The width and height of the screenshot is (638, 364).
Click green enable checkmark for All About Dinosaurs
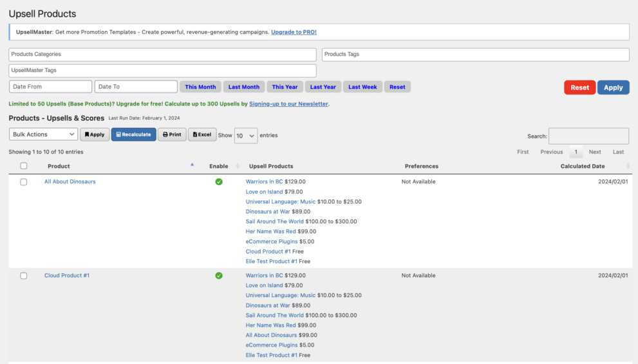pyautogui.click(x=219, y=182)
